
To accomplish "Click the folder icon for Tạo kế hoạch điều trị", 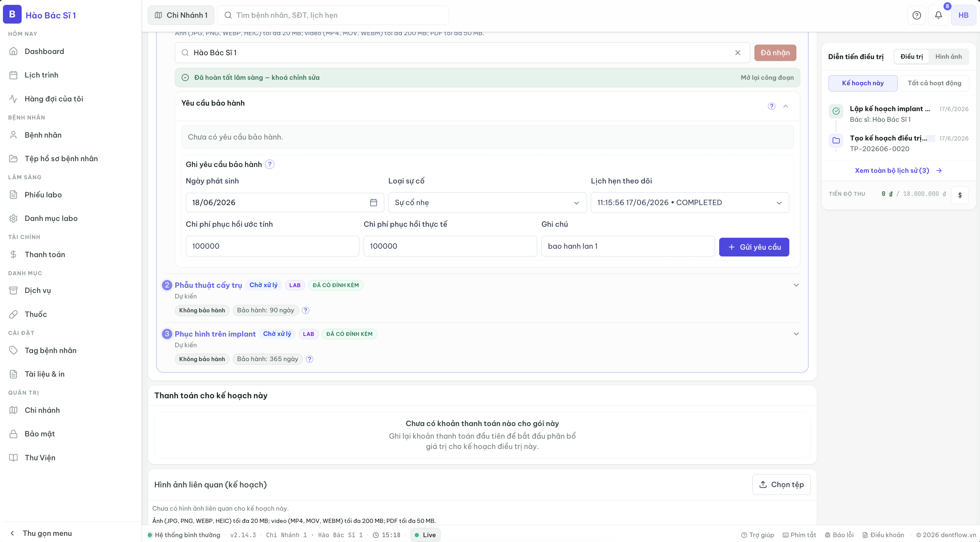I will (836, 141).
